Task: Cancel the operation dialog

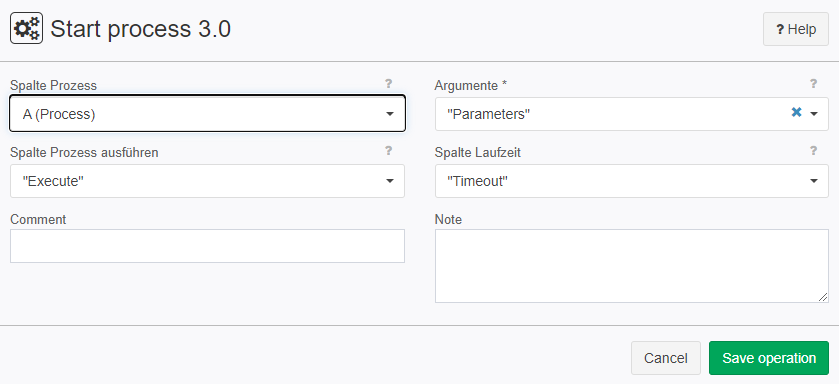Action: coord(666,358)
